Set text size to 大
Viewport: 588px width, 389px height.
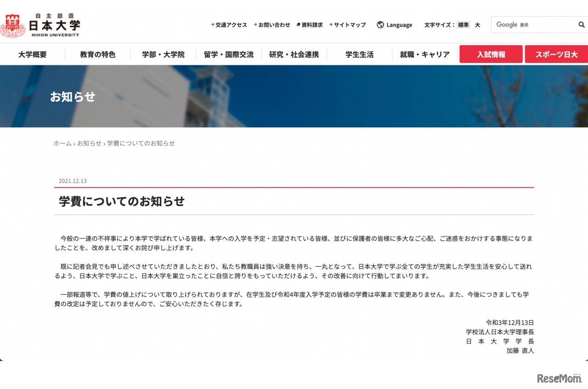click(477, 25)
